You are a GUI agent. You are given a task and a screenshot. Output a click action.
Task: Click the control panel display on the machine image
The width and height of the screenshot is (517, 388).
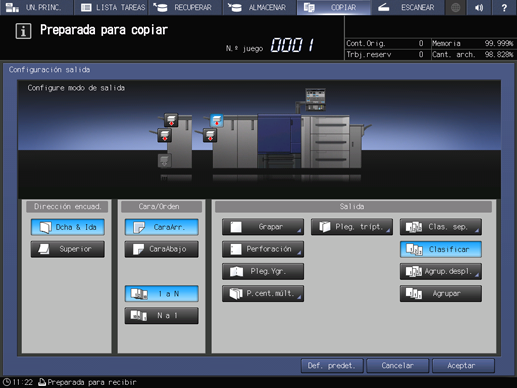click(315, 99)
